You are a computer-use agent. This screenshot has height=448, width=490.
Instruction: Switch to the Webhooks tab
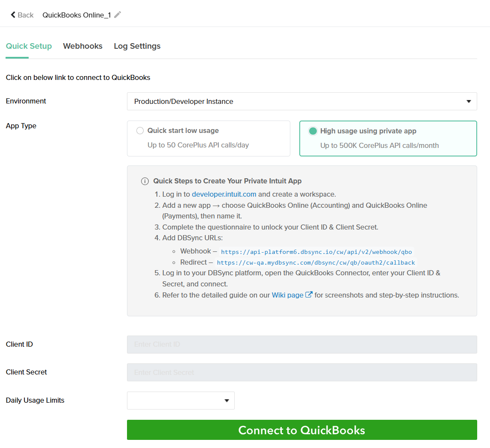point(83,46)
